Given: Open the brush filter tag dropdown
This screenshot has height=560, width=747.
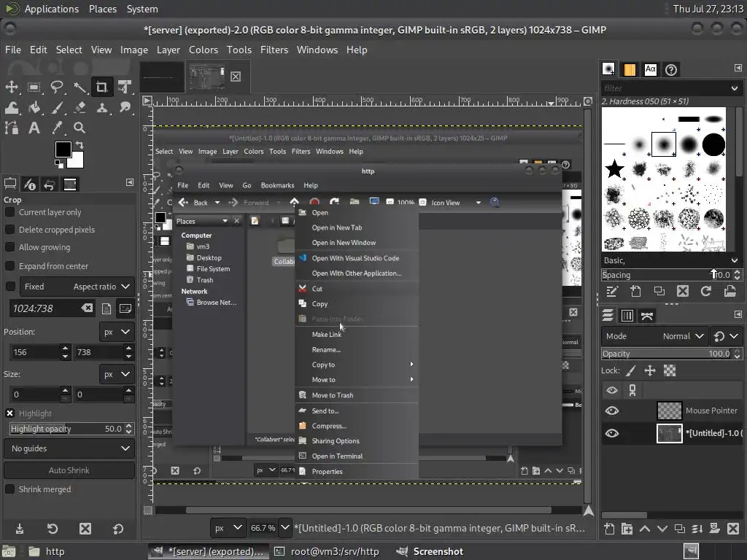Looking at the screenshot, I should coord(734,88).
